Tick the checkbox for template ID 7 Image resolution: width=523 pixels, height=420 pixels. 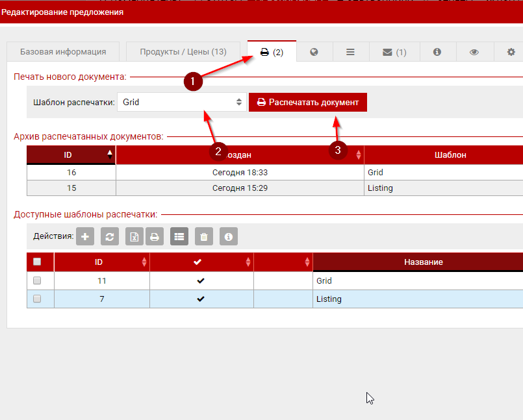(37, 299)
